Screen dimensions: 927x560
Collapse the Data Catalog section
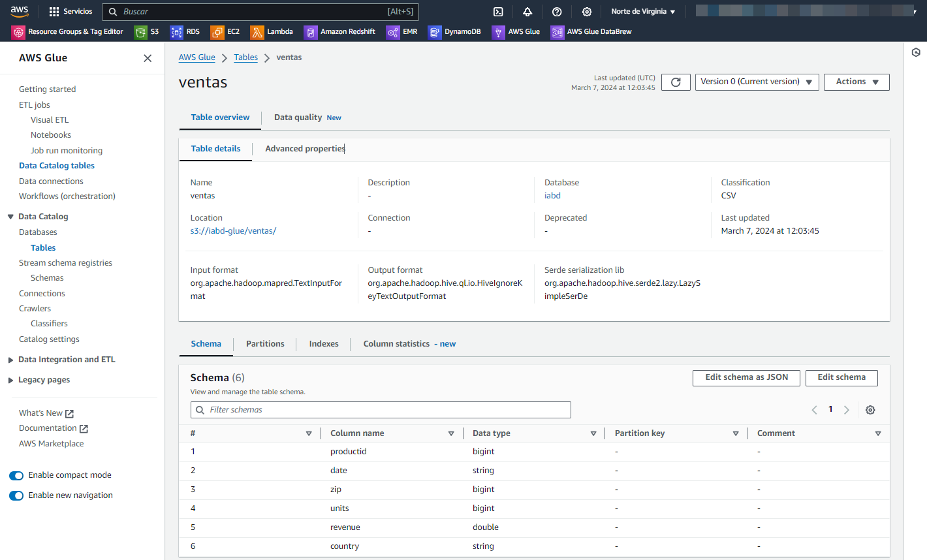[x=10, y=217]
